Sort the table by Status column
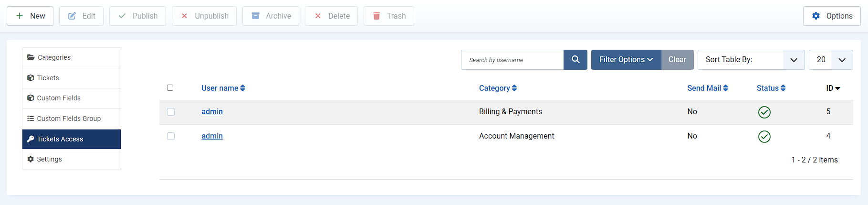Image resolution: width=868 pixels, height=205 pixels. pos(771,88)
